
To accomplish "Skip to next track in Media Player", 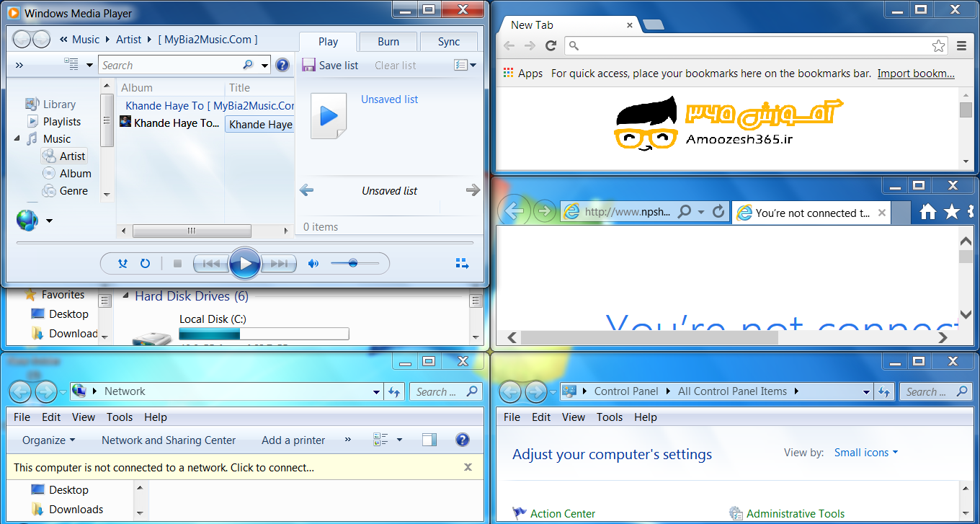I will [x=279, y=264].
